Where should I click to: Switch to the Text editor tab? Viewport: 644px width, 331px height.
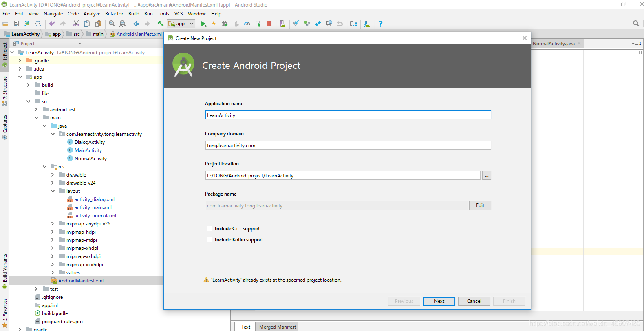pos(245,327)
